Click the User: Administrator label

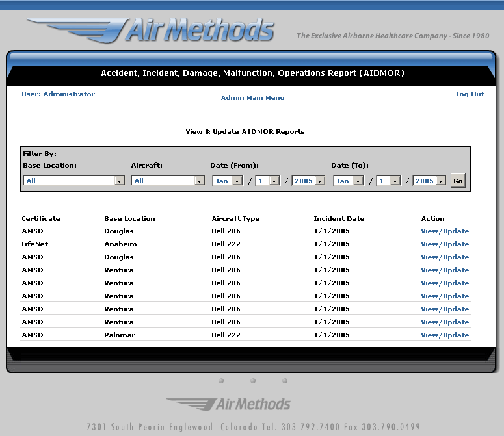click(58, 94)
